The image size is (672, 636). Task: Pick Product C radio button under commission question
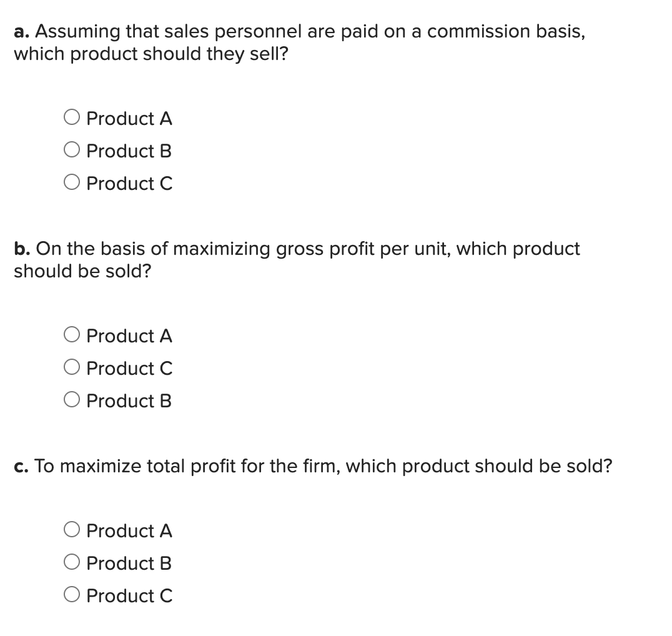(x=72, y=183)
